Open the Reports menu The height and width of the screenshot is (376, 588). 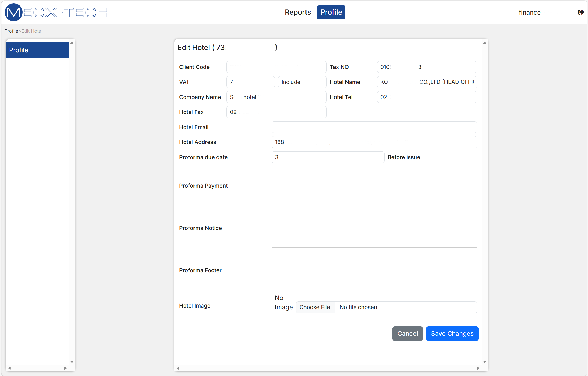[x=298, y=12]
